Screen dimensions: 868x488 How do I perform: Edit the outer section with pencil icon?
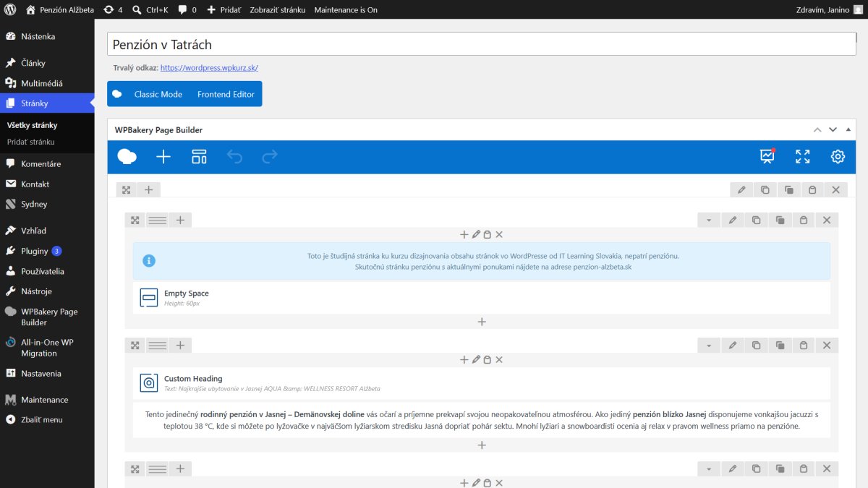[741, 190]
